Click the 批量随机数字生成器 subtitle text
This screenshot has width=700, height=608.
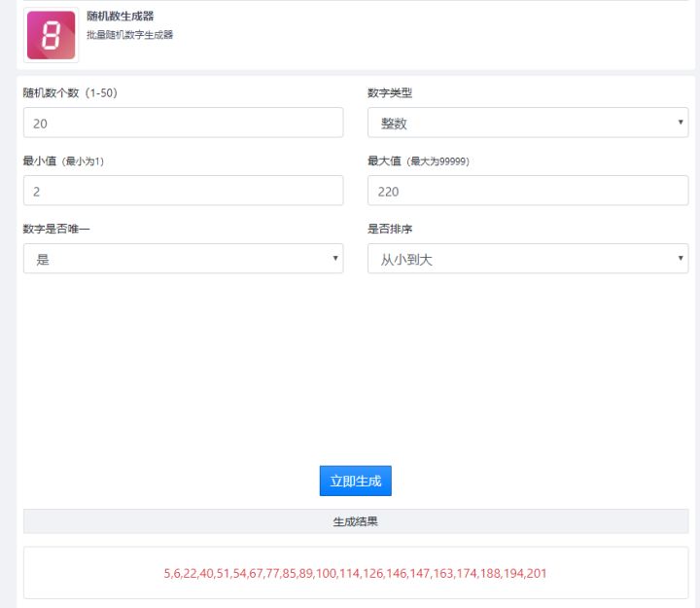tap(129, 35)
